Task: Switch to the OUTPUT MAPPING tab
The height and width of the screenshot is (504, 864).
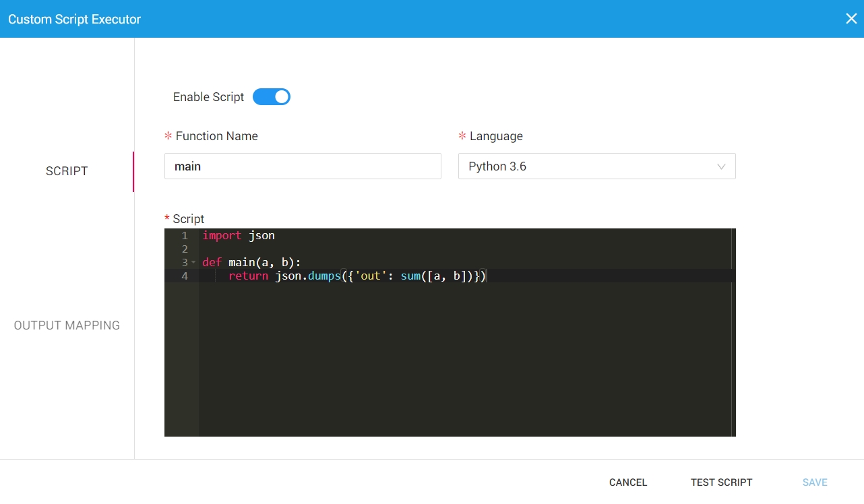Action: tap(67, 325)
